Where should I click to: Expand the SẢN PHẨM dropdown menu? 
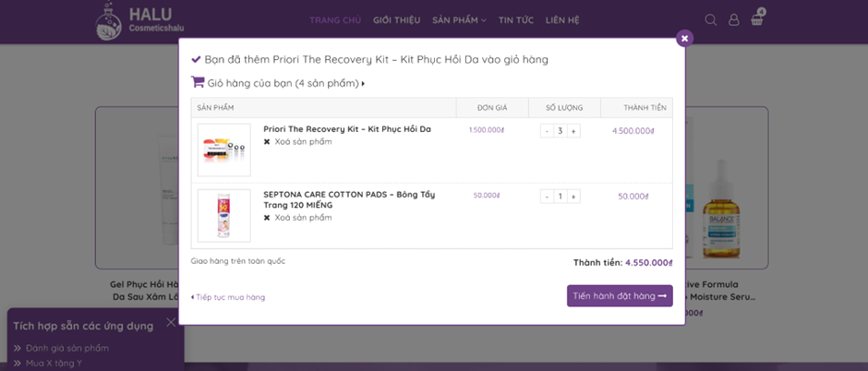(x=459, y=20)
